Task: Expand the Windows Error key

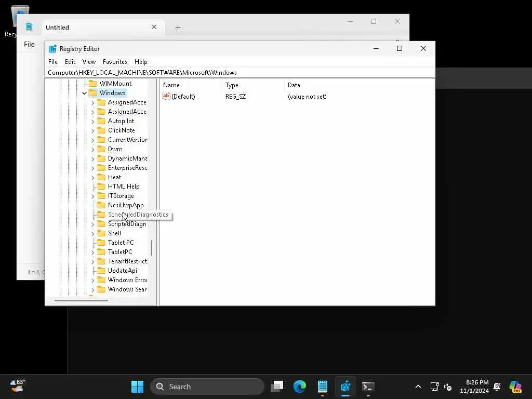Action: point(92,280)
